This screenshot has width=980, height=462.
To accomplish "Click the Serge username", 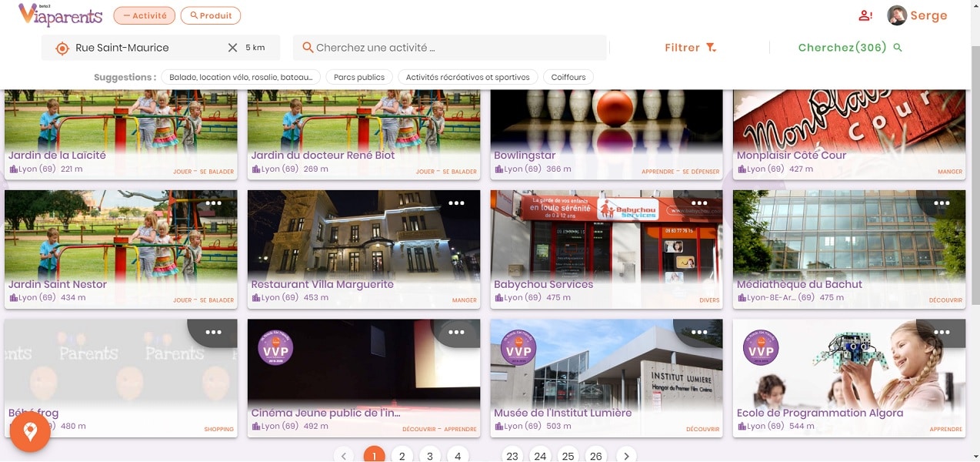I will [928, 15].
